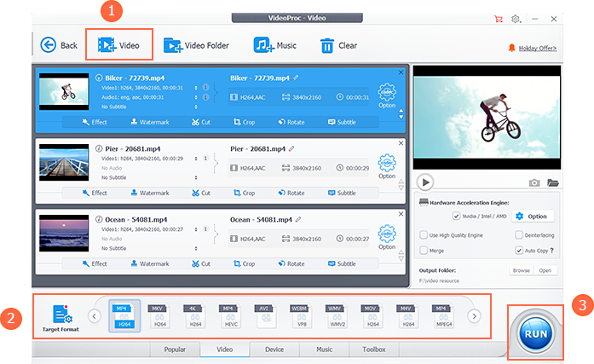Clear the file list

(x=338, y=45)
